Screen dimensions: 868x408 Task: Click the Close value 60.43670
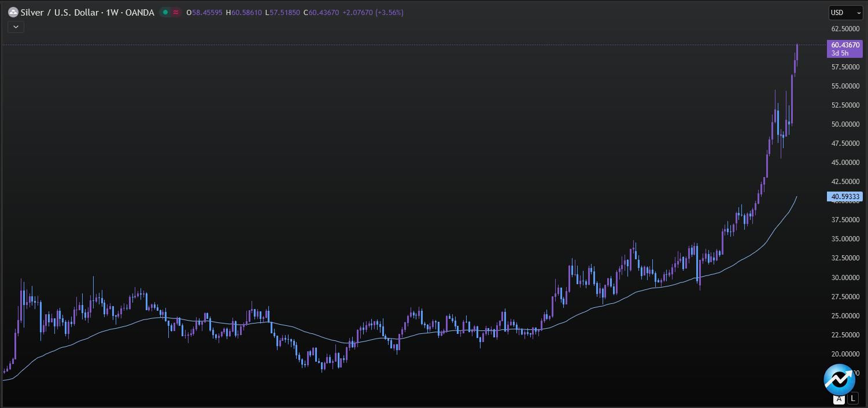(x=324, y=12)
